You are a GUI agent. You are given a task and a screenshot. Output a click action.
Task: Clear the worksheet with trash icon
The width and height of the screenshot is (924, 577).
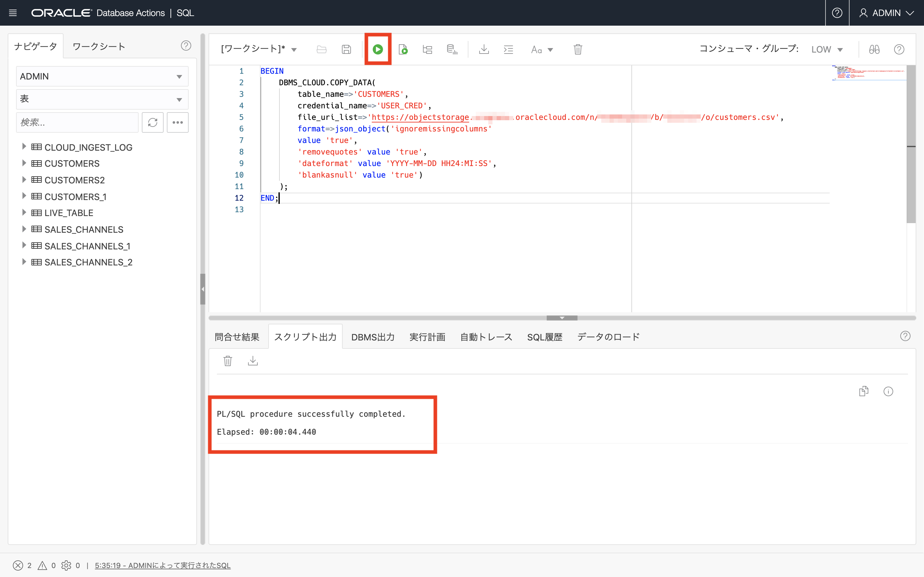tap(578, 49)
